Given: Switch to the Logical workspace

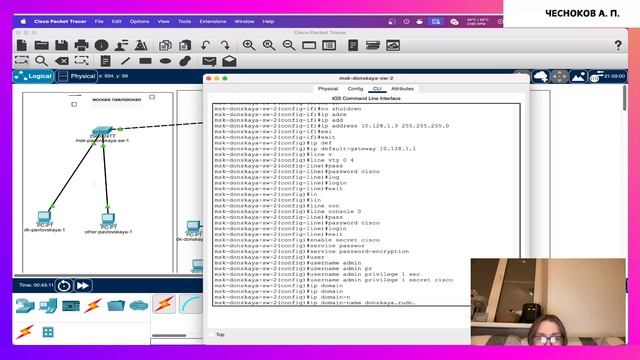Looking at the screenshot, I should [33, 76].
